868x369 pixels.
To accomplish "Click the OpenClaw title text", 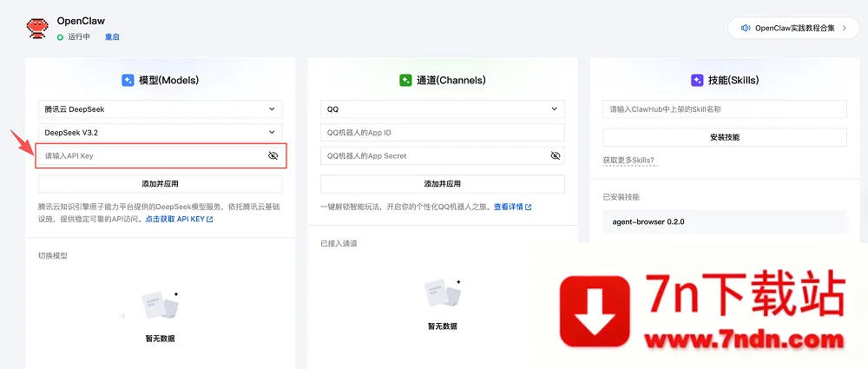I will point(81,21).
